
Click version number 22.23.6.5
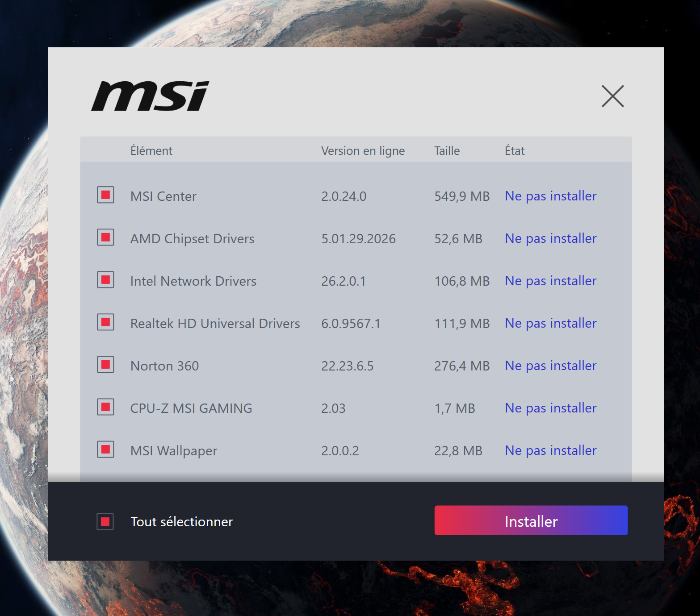(348, 366)
